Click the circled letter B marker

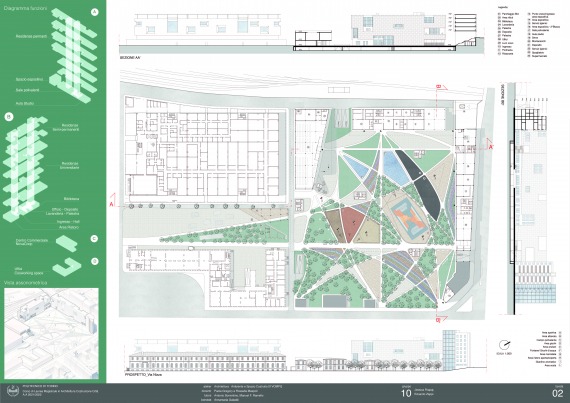click(8, 117)
